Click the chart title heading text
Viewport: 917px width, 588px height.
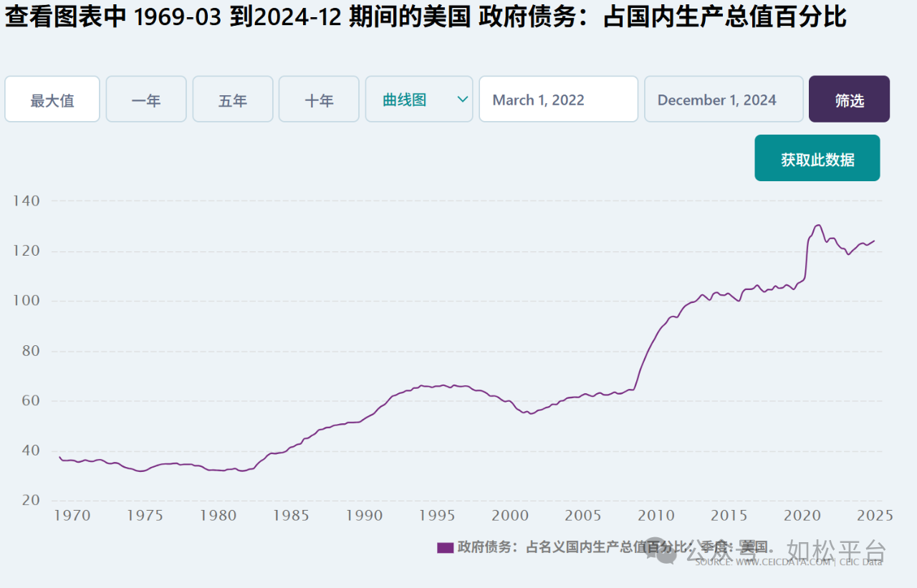click(426, 16)
